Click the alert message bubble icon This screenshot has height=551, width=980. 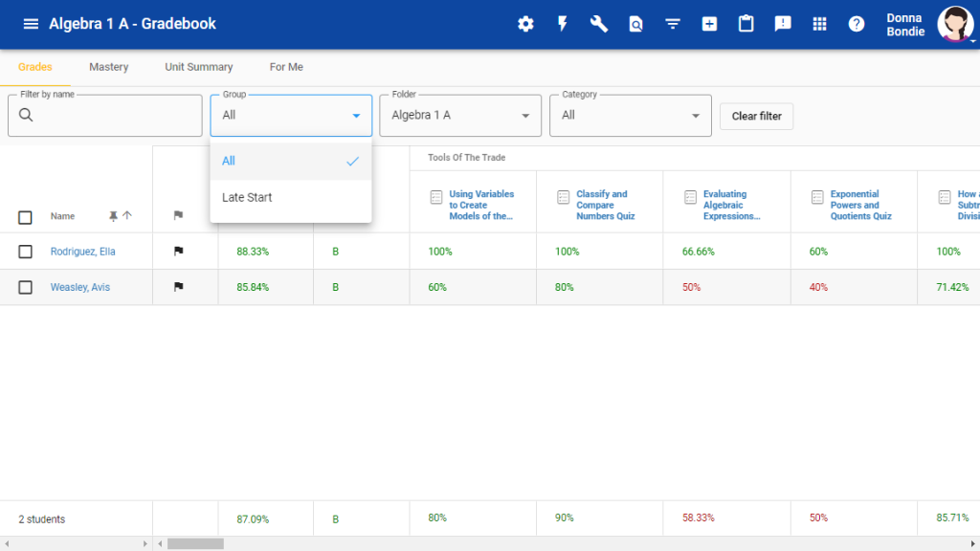783,24
